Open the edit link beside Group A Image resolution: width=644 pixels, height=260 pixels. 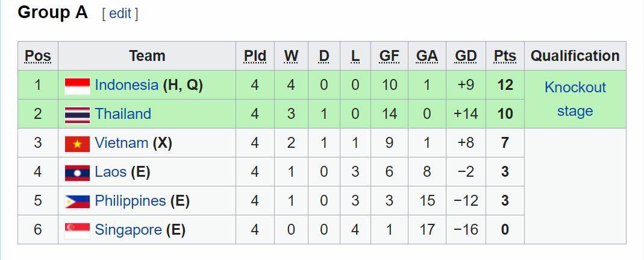pyautogui.click(x=120, y=14)
